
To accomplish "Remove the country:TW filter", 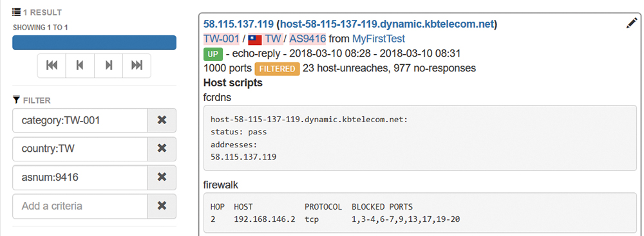I will 162,149.
